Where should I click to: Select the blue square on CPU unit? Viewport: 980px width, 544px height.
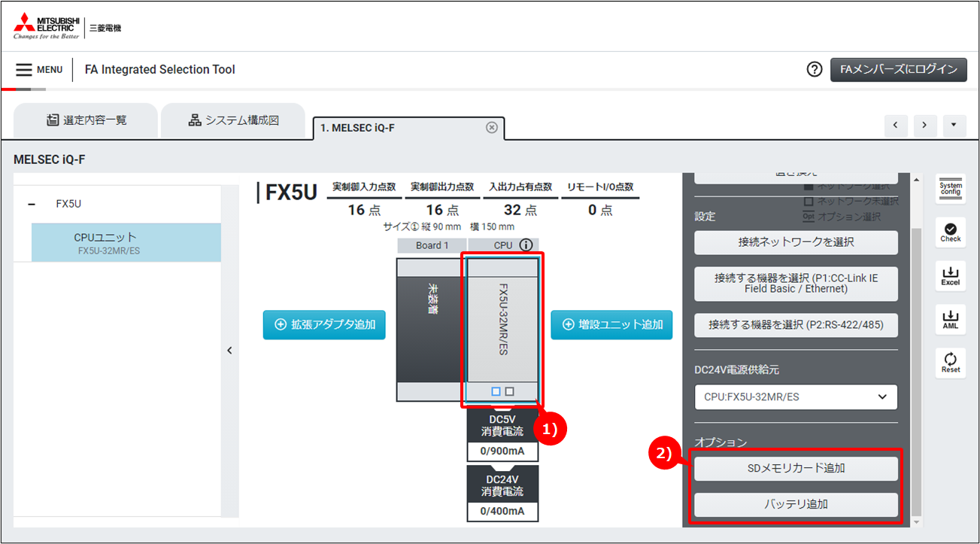(496, 391)
